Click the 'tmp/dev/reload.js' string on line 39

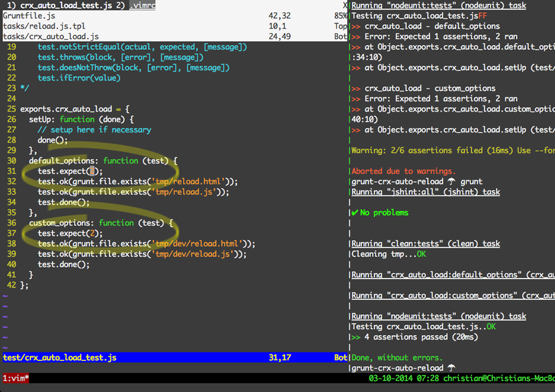[x=192, y=254]
